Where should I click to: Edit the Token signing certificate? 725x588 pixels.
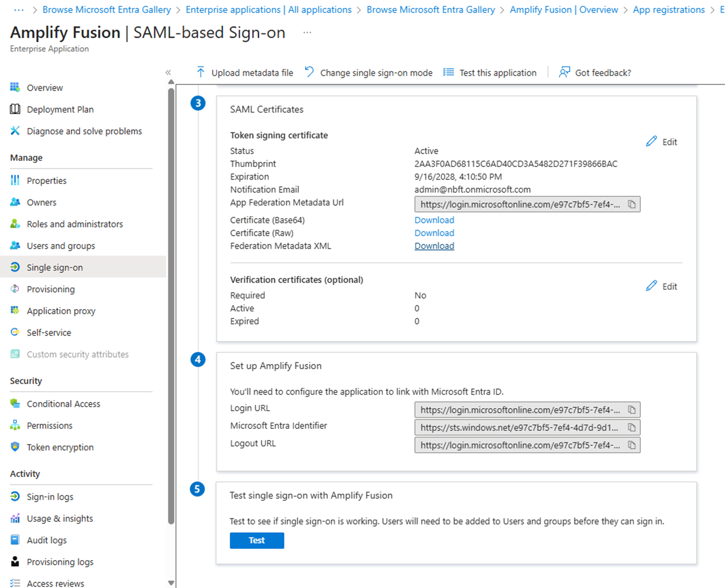662,142
